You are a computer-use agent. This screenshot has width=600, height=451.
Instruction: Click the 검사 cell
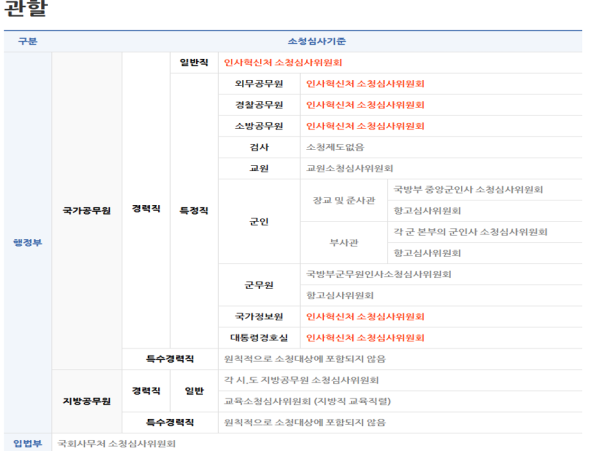click(x=259, y=147)
